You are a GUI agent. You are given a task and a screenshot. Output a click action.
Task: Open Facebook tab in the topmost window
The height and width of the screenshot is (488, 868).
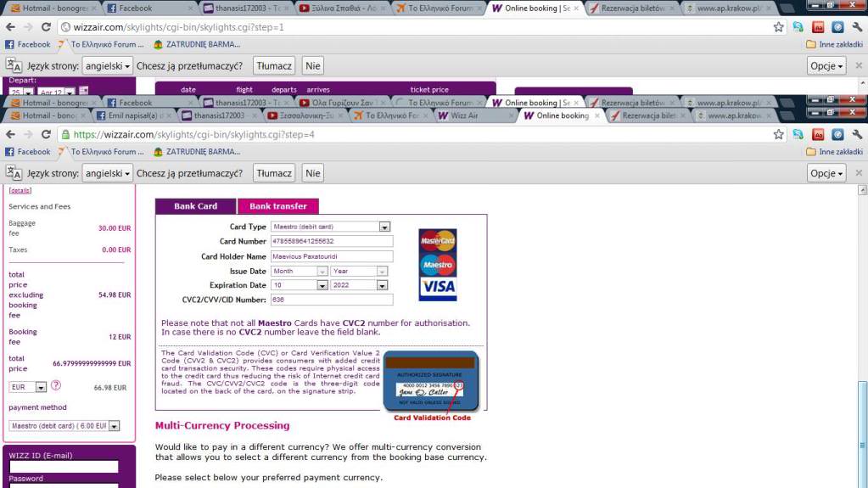149,8
